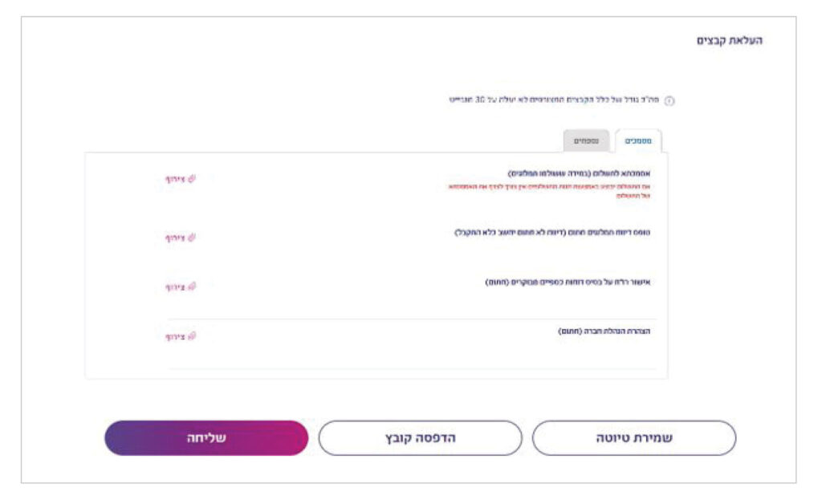This screenshot has width=822, height=504.
Task: Click the הצהרת הנהלת חברה row title
Action: tap(604, 331)
